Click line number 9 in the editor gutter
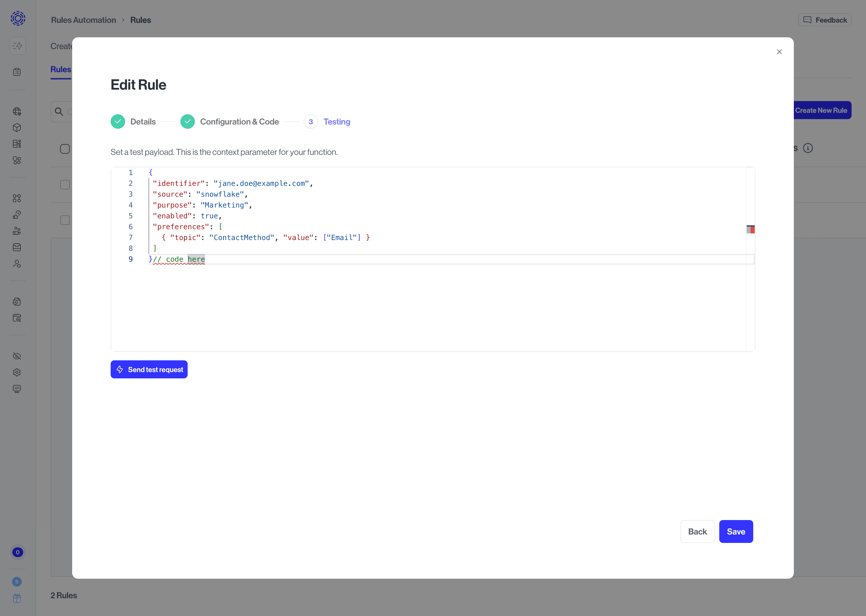Screen dimensions: 866x616 (131, 259)
